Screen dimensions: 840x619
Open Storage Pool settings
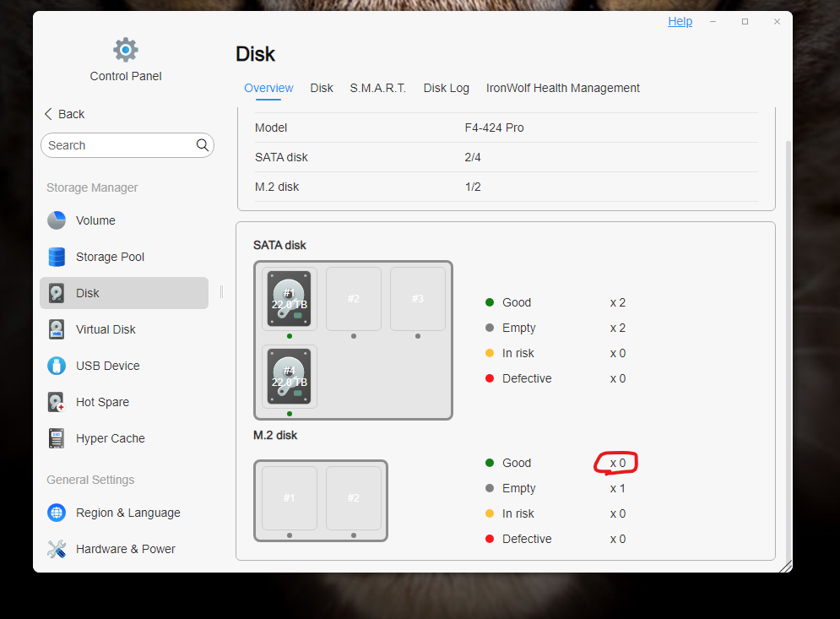[x=124, y=257]
